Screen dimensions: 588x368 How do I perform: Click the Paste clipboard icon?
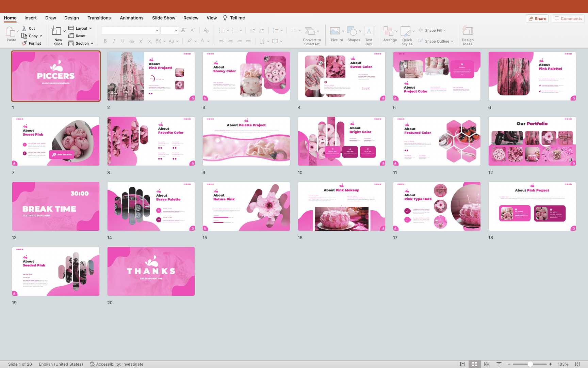pyautogui.click(x=11, y=32)
